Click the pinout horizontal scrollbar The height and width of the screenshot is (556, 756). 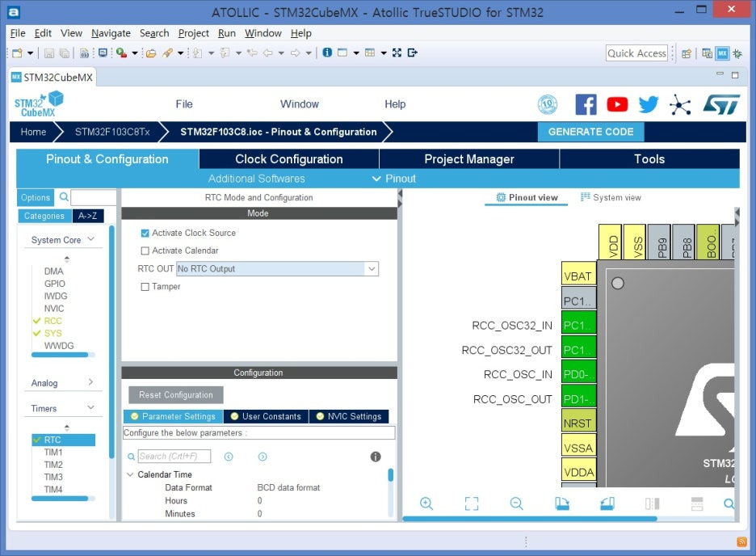(x=529, y=518)
